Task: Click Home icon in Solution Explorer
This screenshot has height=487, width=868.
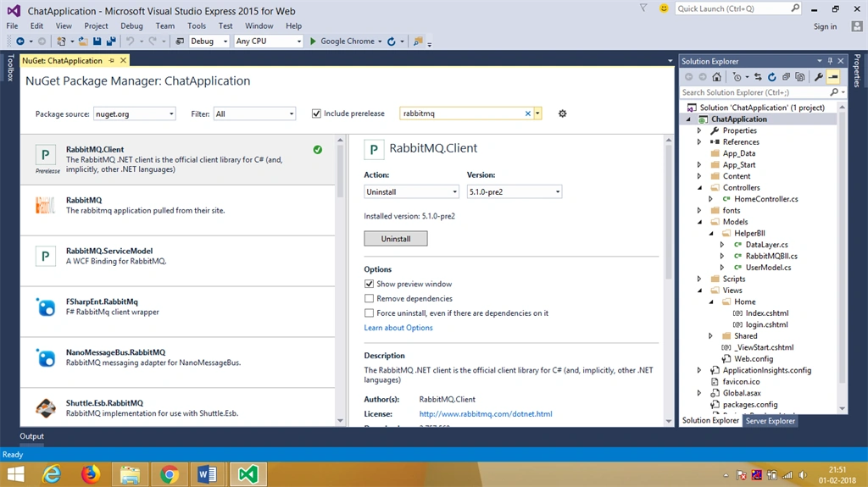Action: click(717, 77)
